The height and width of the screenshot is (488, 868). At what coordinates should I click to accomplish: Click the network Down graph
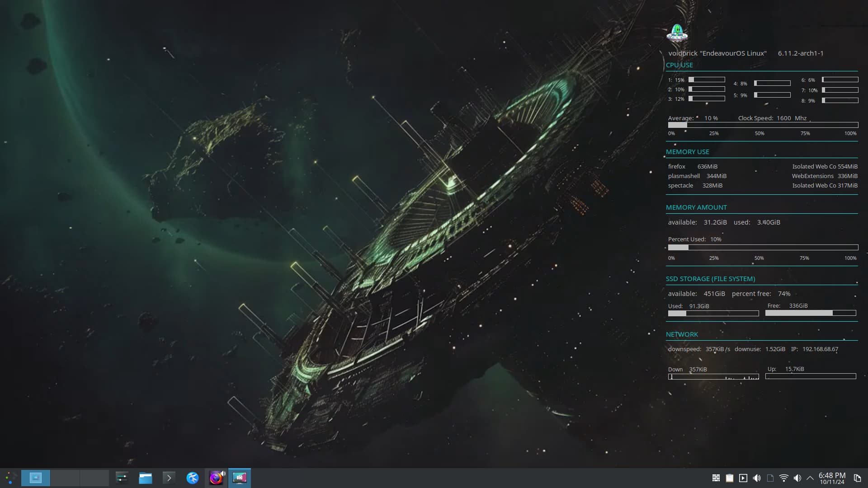(713, 376)
